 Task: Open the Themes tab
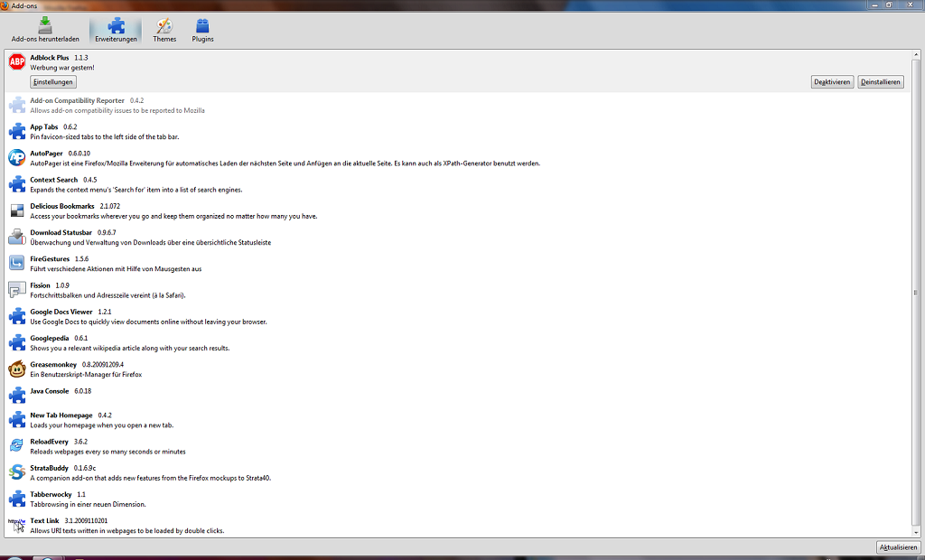(164, 30)
